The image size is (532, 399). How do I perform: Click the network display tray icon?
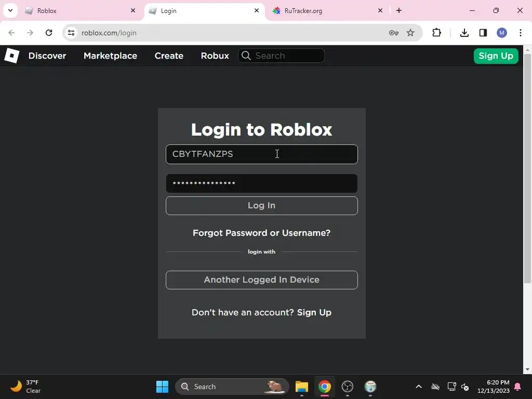click(x=451, y=387)
